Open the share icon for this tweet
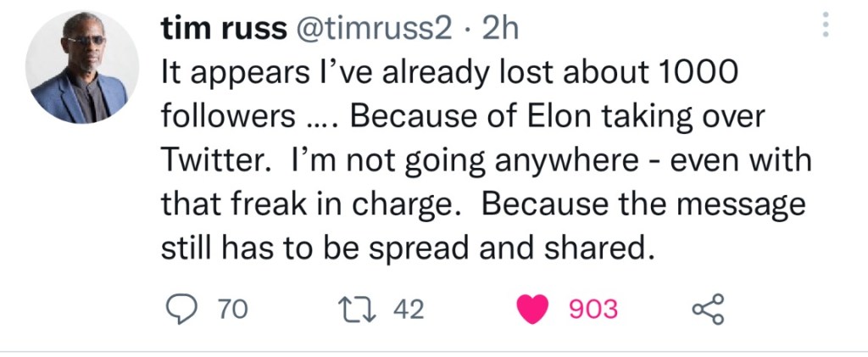This screenshot has width=868, height=357. pos(708,310)
